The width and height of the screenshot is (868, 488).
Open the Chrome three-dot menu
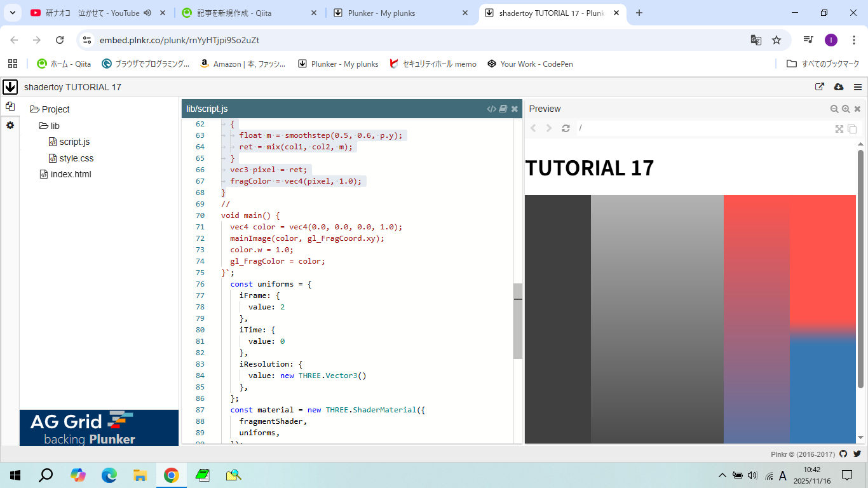pos(854,40)
